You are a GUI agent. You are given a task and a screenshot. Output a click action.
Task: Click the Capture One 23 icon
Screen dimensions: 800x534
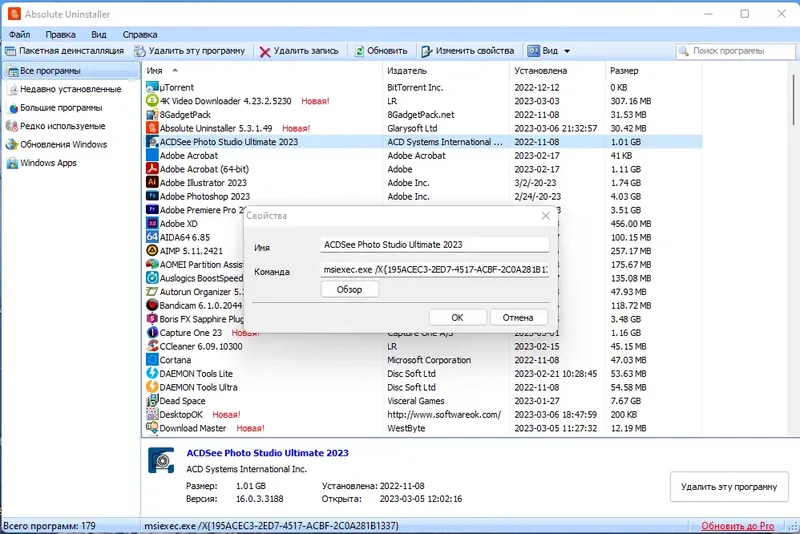152,333
